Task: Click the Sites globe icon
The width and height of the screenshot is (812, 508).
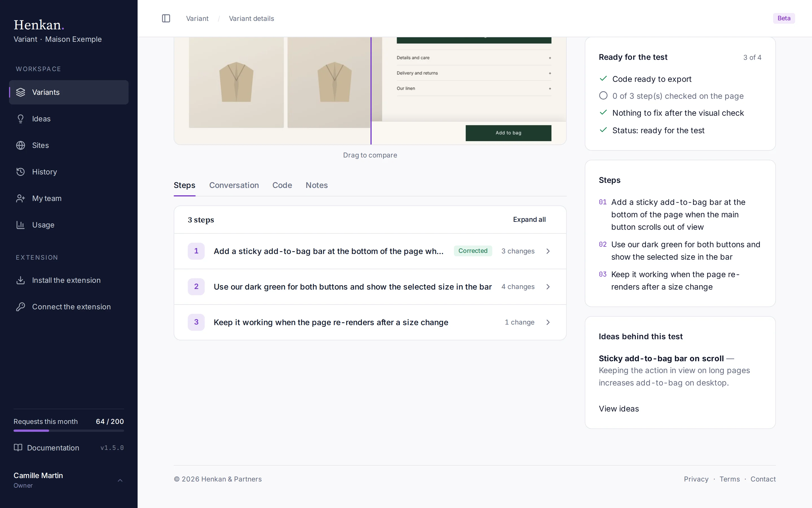Action: point(21,145)
